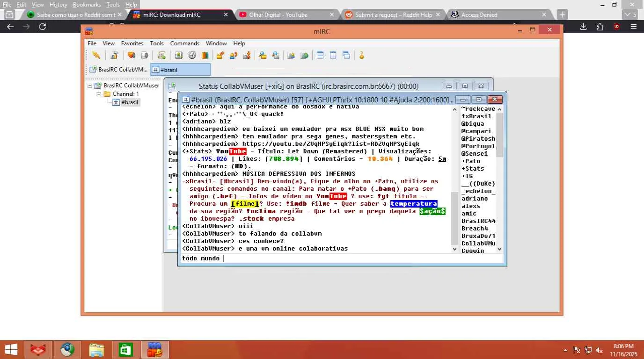Switch to Olhar Digital - YouTube tab

coord(286,14)
